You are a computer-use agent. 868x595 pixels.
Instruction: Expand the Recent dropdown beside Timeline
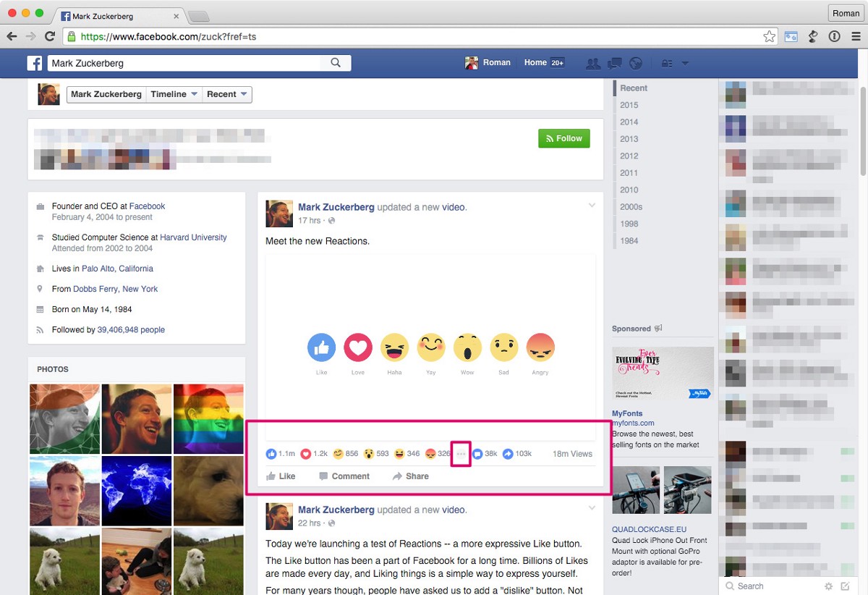point(227,94)
